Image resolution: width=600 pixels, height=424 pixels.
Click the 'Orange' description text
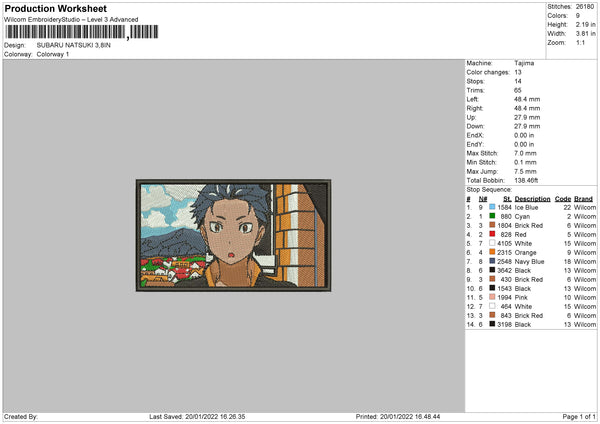pos(525,253)
